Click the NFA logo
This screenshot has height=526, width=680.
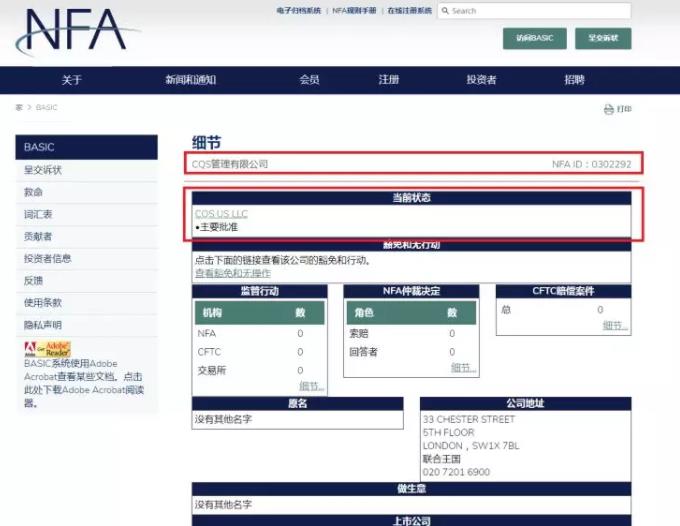pos(76,31)
